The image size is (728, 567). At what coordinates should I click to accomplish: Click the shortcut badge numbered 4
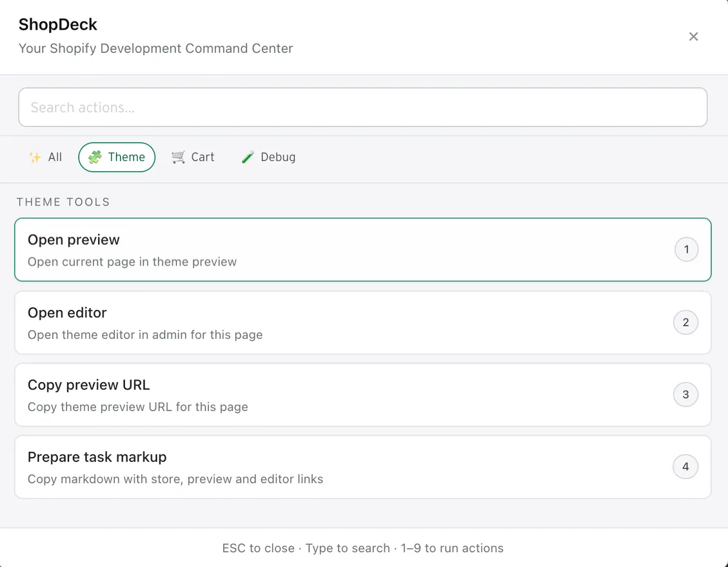tap(685, 466)
